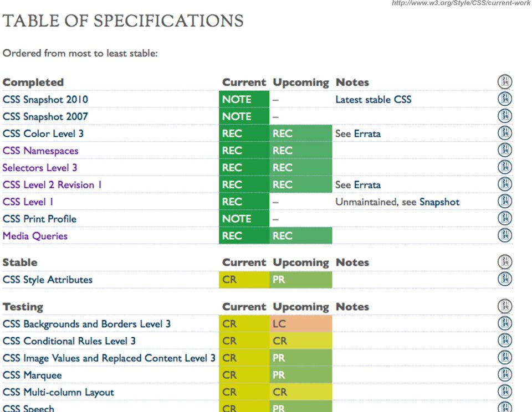Open the CSS Snapshot 2010 link

click(x=45, y=99)
